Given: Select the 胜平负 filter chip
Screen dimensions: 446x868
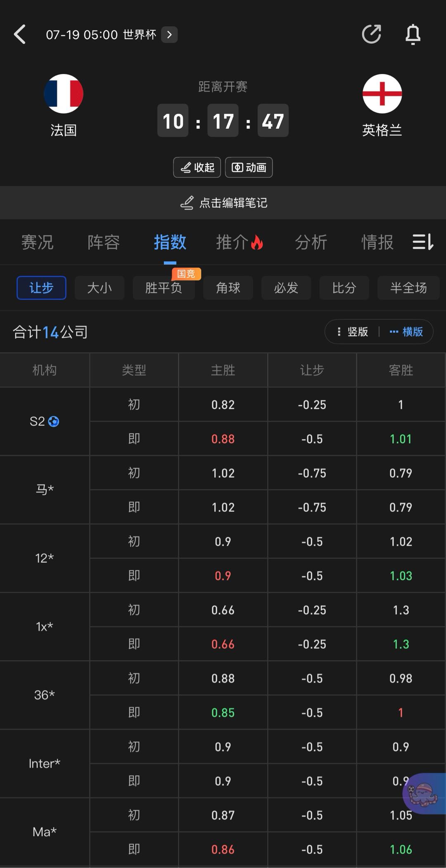Looking at the screenshot, I should (x=164, y=288).
